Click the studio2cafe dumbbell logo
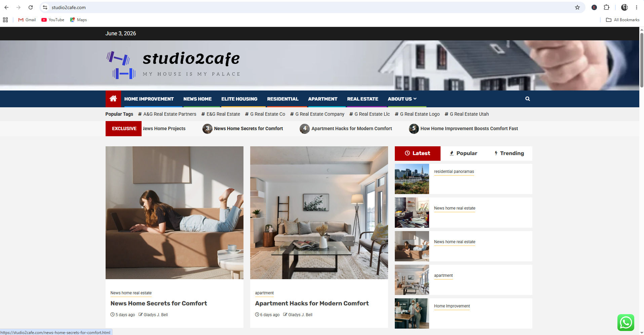This screenshot has height=335, width=644. 121,65
